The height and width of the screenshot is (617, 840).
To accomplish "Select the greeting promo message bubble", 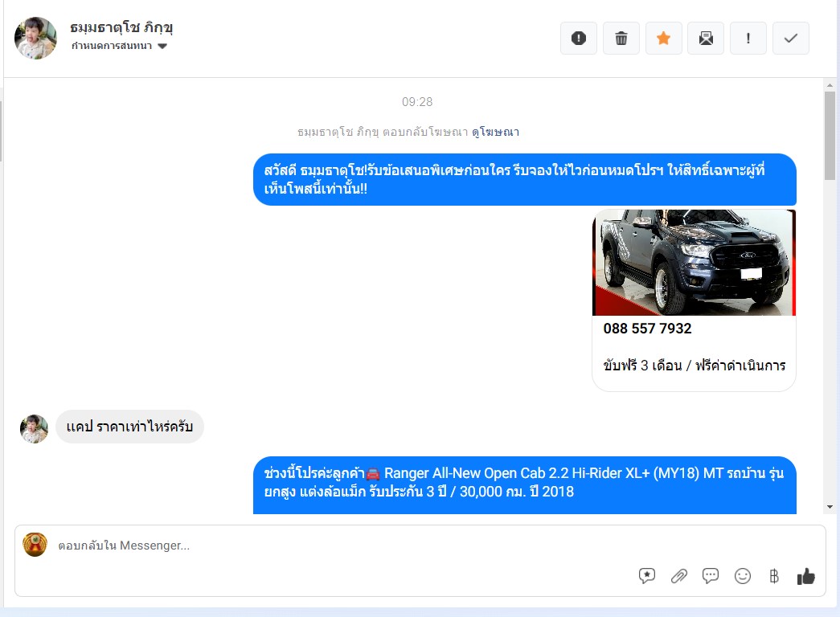I will pos(524,179).
